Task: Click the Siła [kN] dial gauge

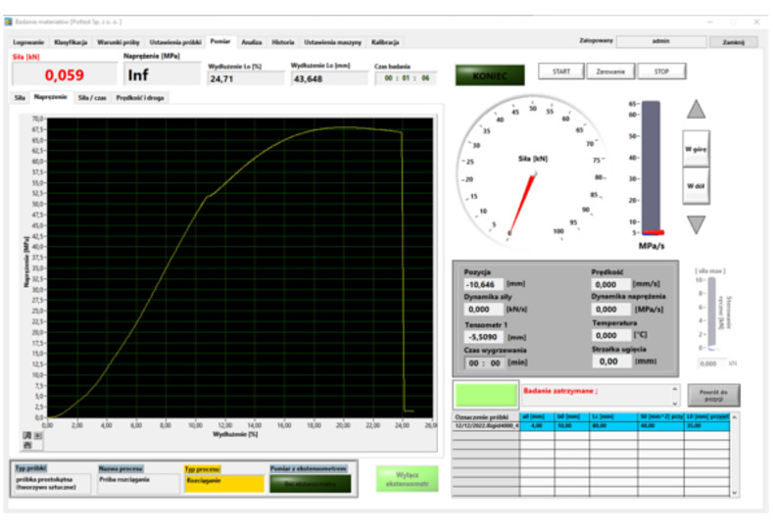Action: coord(532,170)
